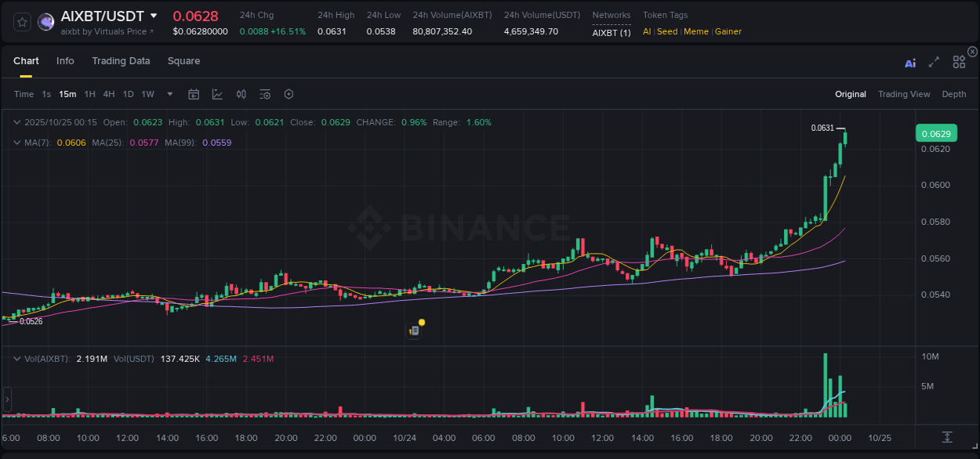
Task: Open the Seed token tag link
Action: click(666, 31)
